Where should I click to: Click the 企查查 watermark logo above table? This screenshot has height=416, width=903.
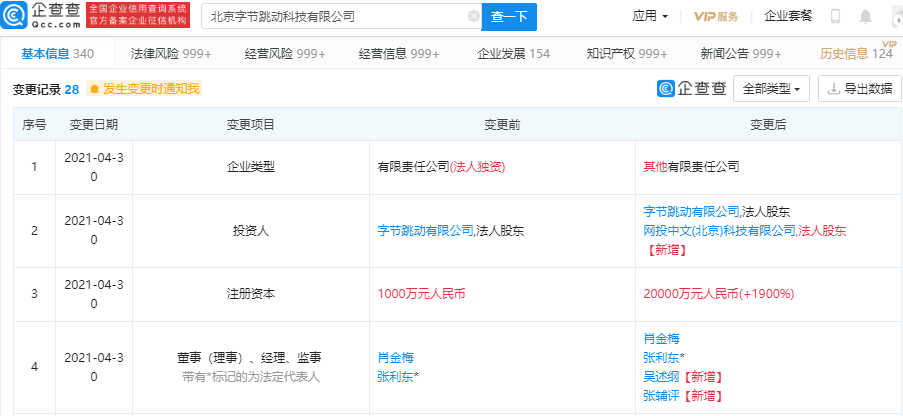[x=691, y=89]
